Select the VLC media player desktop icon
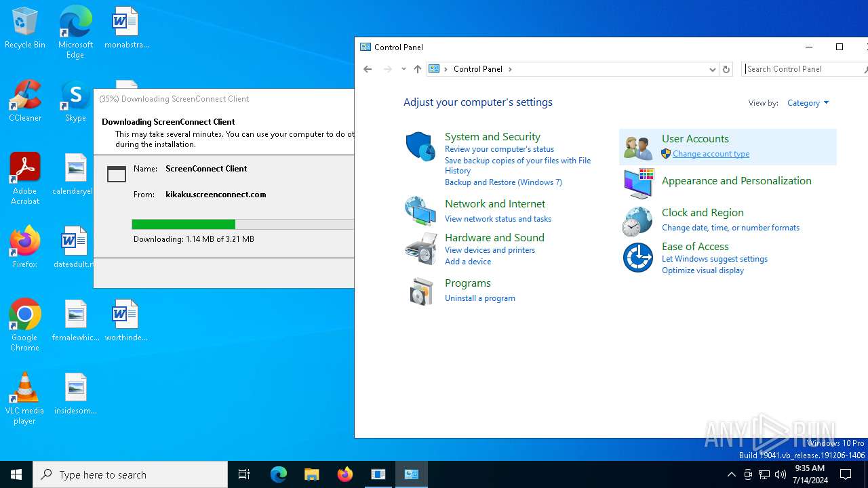Screen dimensions: 868x488 click(x=25, y=399)
